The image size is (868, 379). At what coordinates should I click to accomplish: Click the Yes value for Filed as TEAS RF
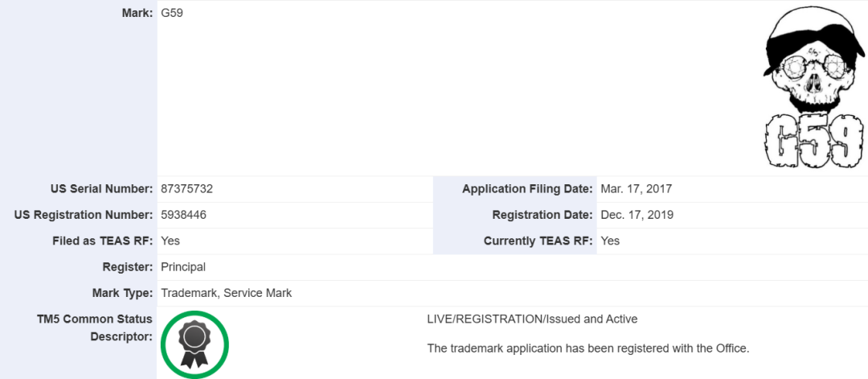(170, 241)
